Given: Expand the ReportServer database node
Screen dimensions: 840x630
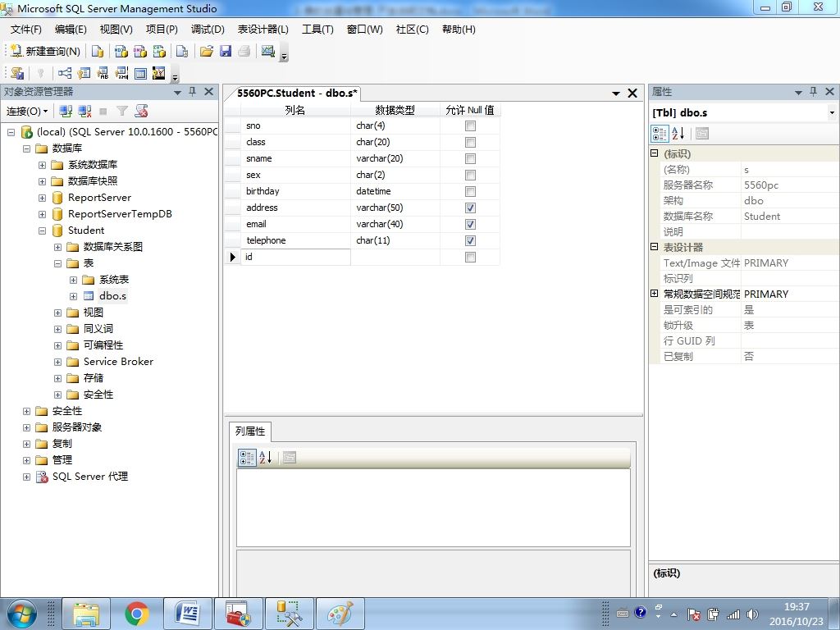Looking at the screenshot, I should point(42,199).
